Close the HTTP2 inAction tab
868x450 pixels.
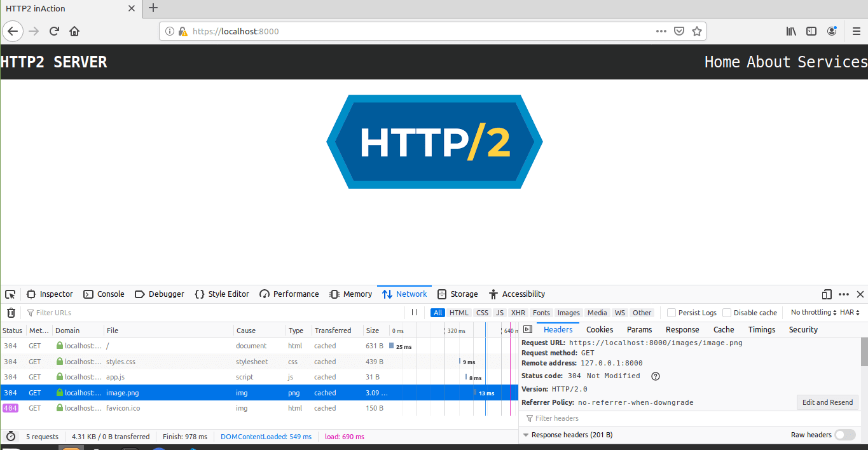point(132,8)
